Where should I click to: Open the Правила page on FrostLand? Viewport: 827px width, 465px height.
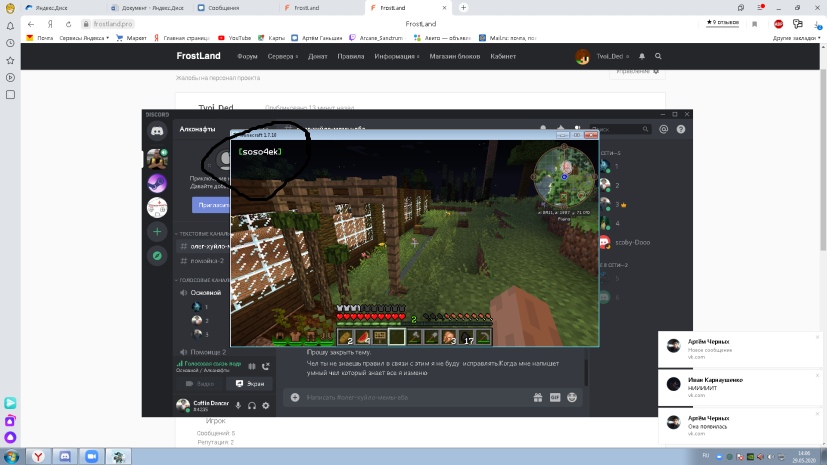pyautogui.click(x=351, y=56)
